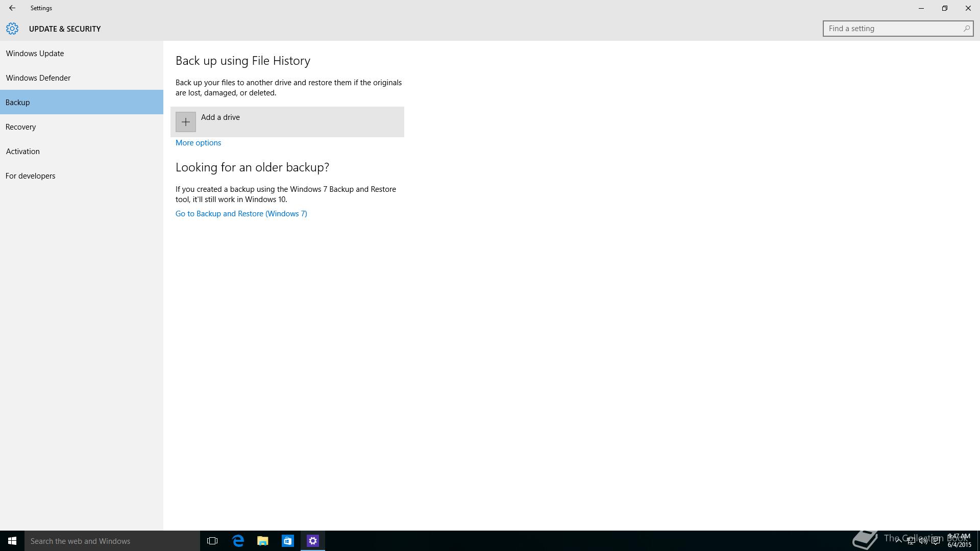This screenshot has width=980, height=551.
Task: Focus the Find a setting search box
Action: coord(898,29)
